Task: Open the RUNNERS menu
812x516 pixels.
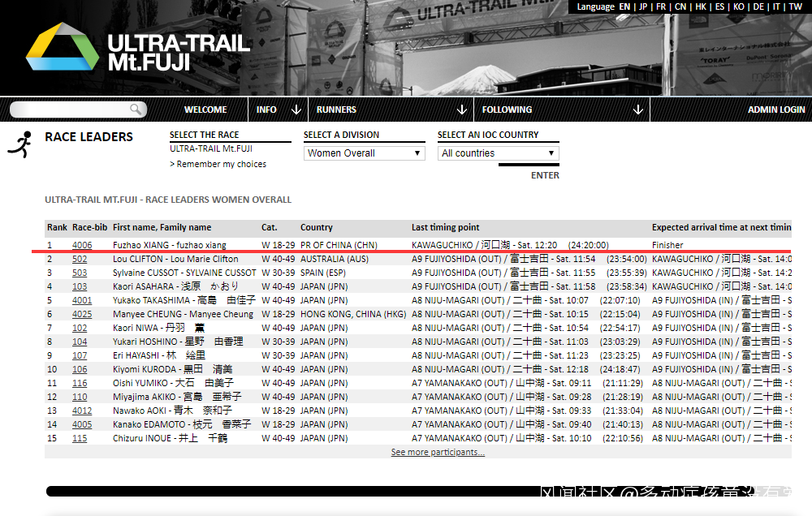Action: (336, 110)
